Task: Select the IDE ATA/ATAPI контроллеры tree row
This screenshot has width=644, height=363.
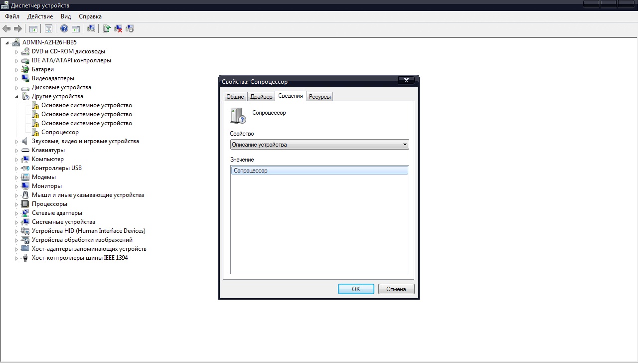Action: [71, 60]
